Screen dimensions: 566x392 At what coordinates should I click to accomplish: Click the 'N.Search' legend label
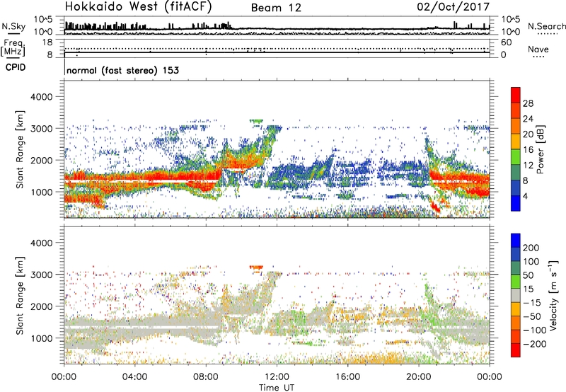547,26
